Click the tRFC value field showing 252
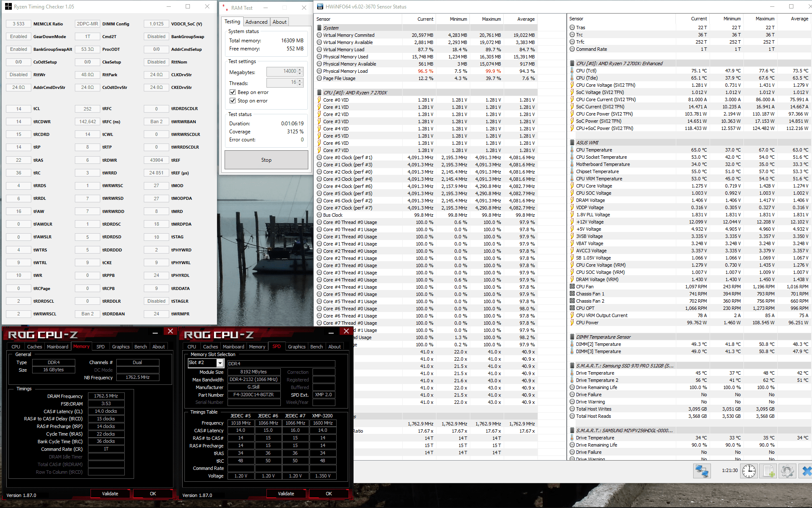The height and width of the screenshot is (508, 812). (x=88, y=109)
